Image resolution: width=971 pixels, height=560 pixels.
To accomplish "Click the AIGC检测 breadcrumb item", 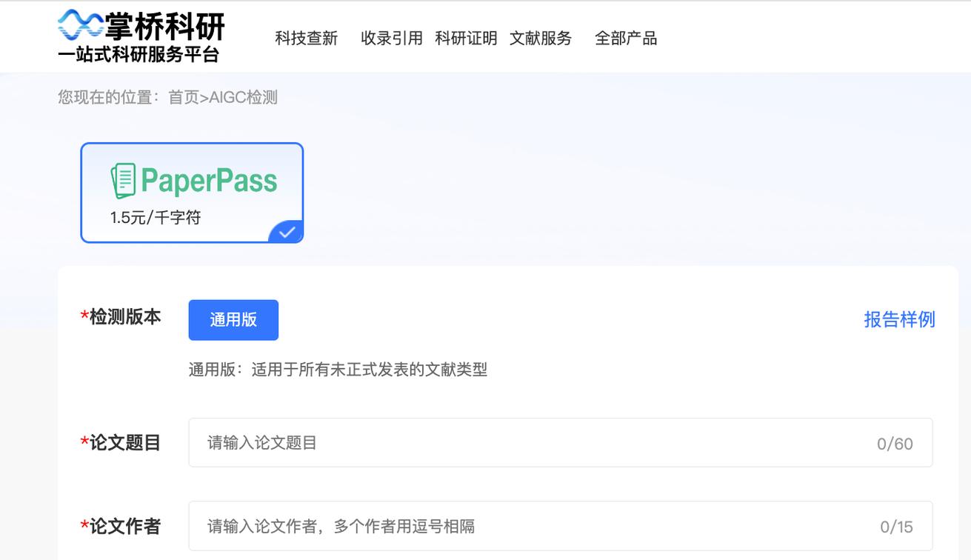I will click(243, 97).
